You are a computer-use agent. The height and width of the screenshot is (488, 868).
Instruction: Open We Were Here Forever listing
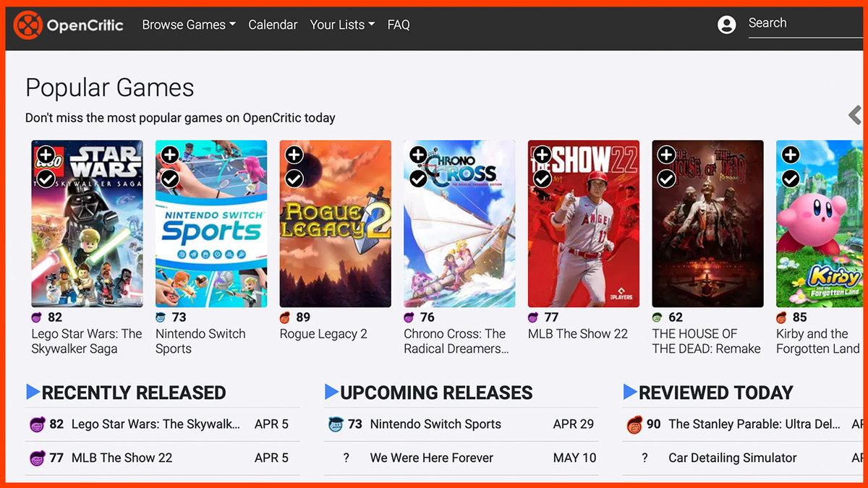(x=431, y=458)
